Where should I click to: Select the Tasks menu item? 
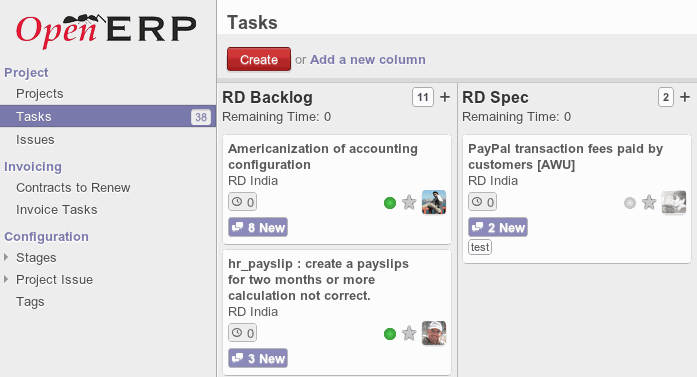click(x=108, y=116)
